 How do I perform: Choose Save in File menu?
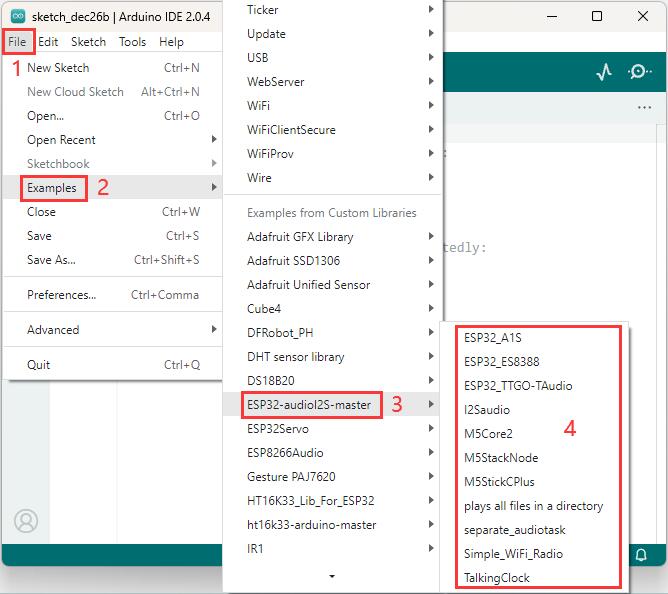pos(113,236)
